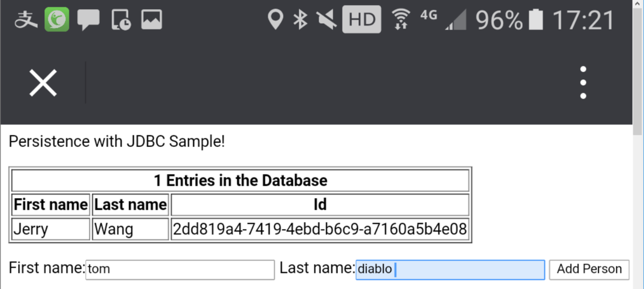Click the Wang last name cell
This screenshot has width=644, height=289.
[130, 229]
